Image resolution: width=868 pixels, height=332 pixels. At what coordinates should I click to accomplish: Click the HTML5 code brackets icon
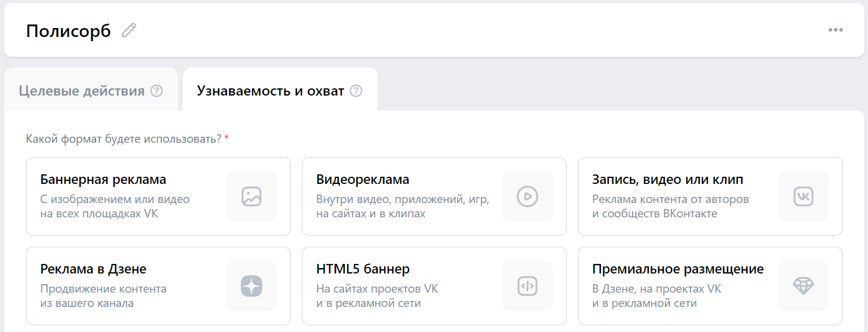(x=527, y=286)
